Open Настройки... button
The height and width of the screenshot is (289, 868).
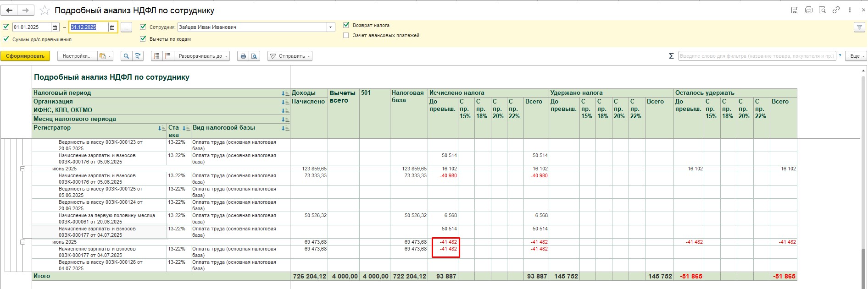(x=77, y=56)
